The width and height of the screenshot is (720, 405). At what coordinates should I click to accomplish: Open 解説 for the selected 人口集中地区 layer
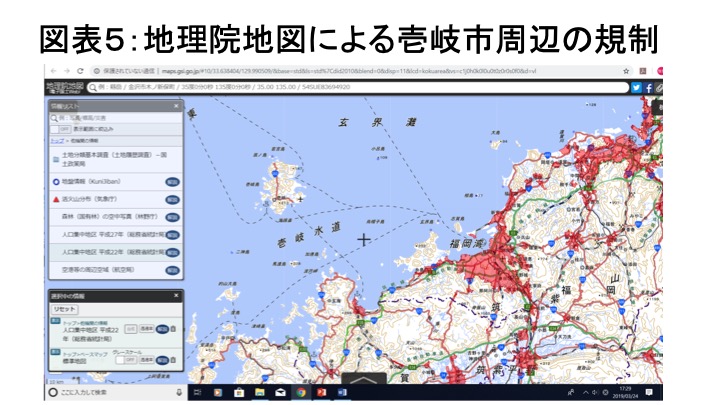pos(162,329)
